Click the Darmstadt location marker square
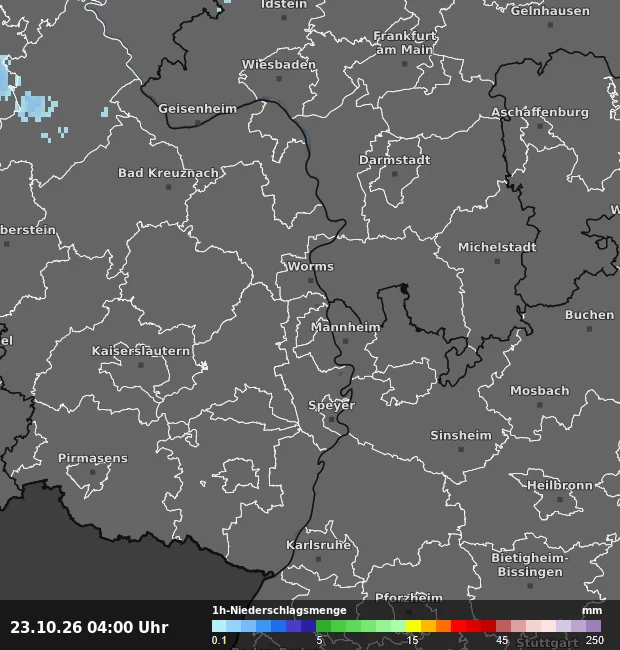Screen dimensions: 620x650 tap(395, 174)
